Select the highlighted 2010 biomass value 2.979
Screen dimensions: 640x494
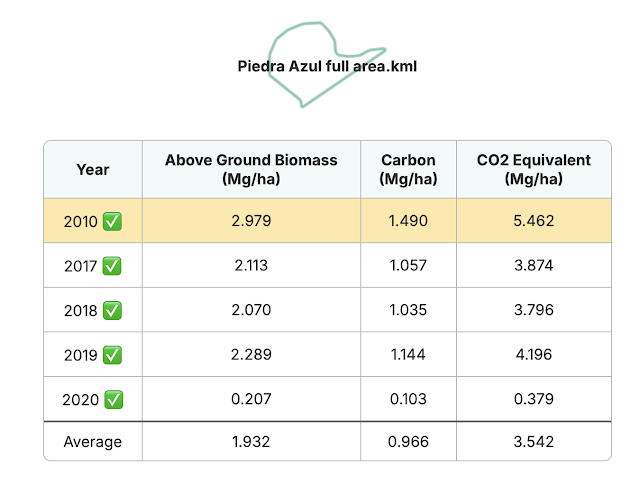(x=251, y=221)
